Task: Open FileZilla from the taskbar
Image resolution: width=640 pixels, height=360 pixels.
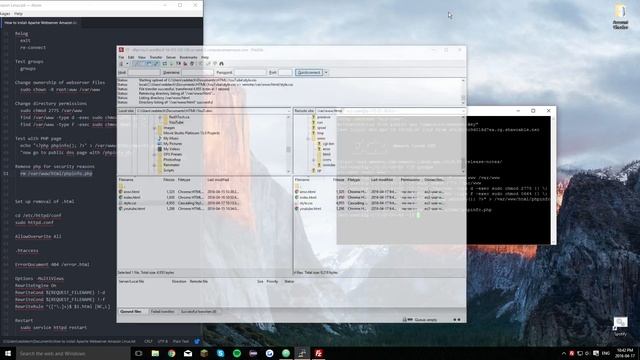Action: click(x=318, y=353)
